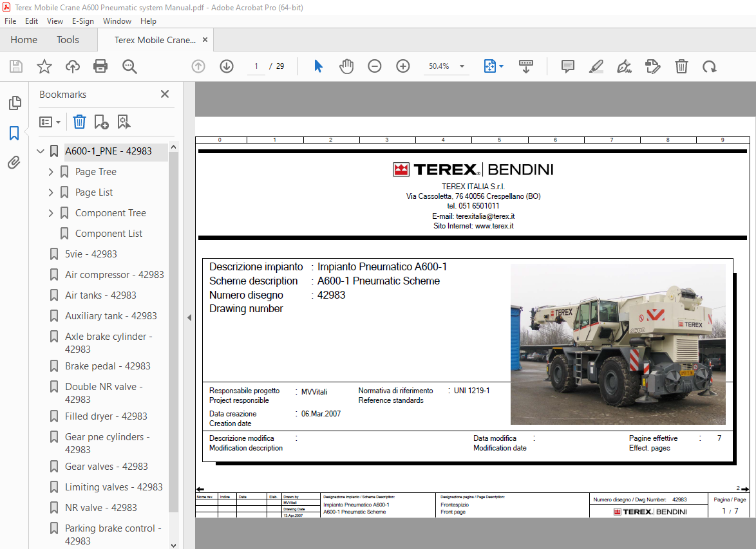Open the Brake pedal - 42983 bookmark
Screen dimensions: 756x549
tap(108, 366)
